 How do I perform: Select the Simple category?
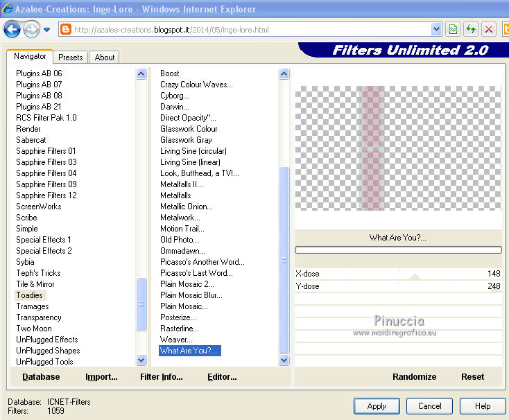pos(27,229)
